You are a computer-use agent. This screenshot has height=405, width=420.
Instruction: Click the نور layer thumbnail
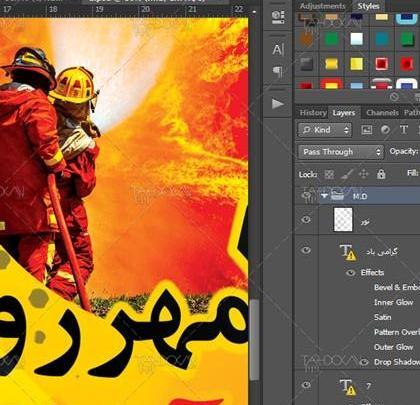coord(343,220)
